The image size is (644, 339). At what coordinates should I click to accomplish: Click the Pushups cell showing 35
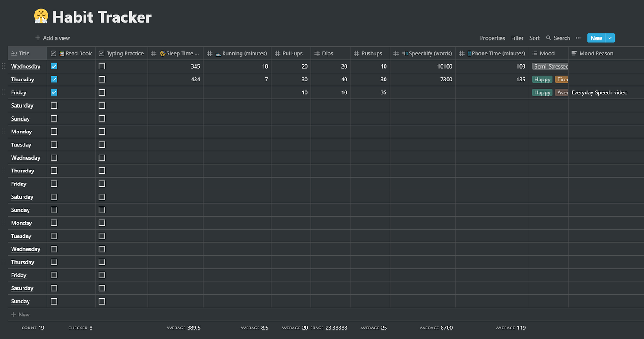[370, 92]
